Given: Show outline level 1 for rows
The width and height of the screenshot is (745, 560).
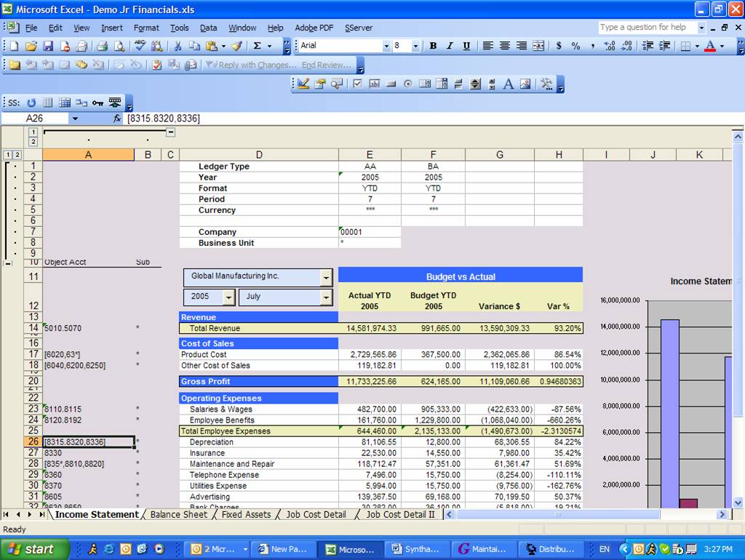Looking at the screenshot, I should click(7, 154).
